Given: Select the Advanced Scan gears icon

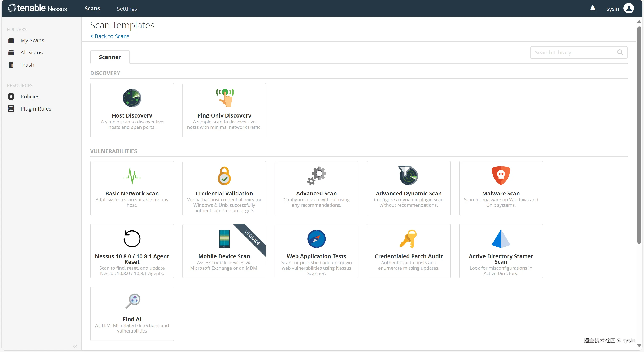Looking at the screenshot, I should 316,176.
